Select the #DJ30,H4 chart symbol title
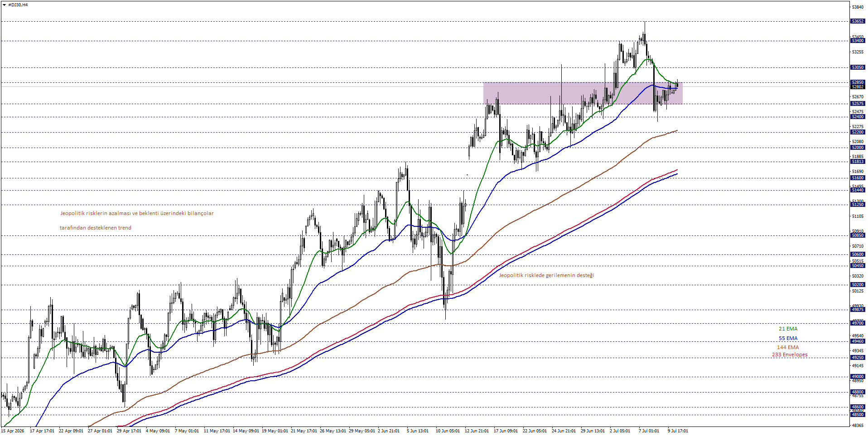Image resolution: width=868 pixels, height=436 pixels. coord(18,5)
